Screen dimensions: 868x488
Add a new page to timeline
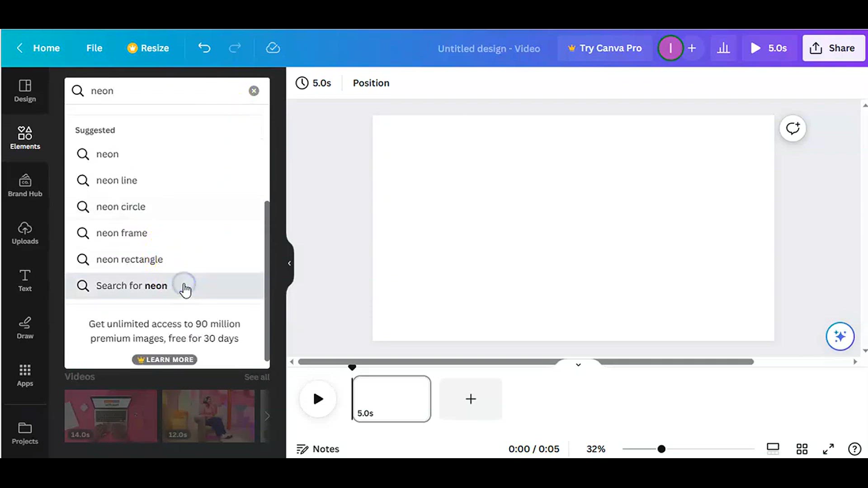click(471, 399)
